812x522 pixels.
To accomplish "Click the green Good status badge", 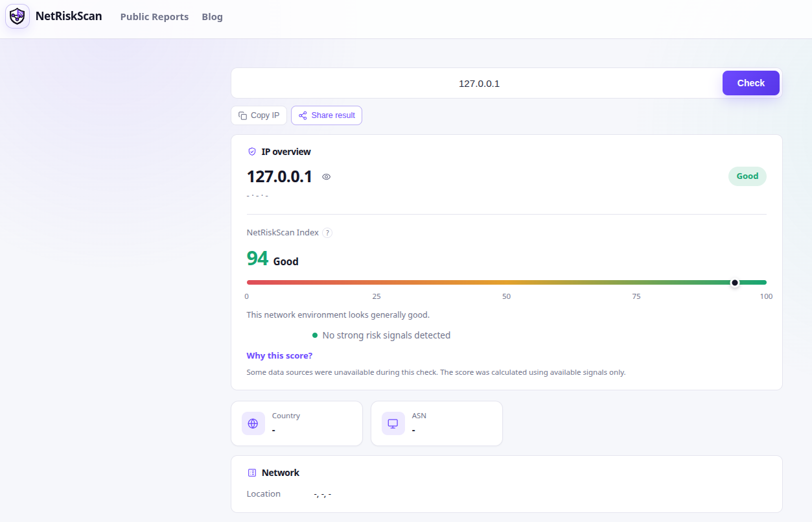I will [747, 176].
